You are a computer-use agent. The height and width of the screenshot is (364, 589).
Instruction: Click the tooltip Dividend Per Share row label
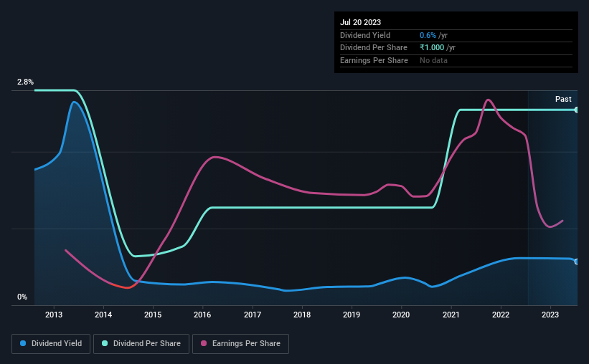[374, 48]
